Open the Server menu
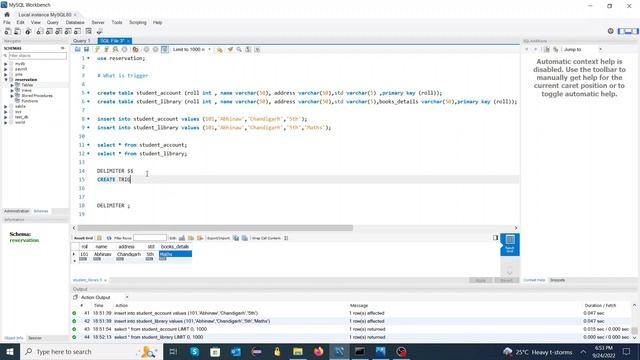The width and height of the screenshot is (640, 360). click(98, 22)
